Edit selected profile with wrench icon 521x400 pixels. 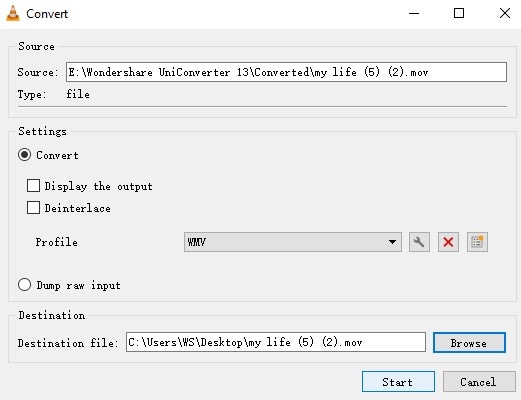pos(419,242)
